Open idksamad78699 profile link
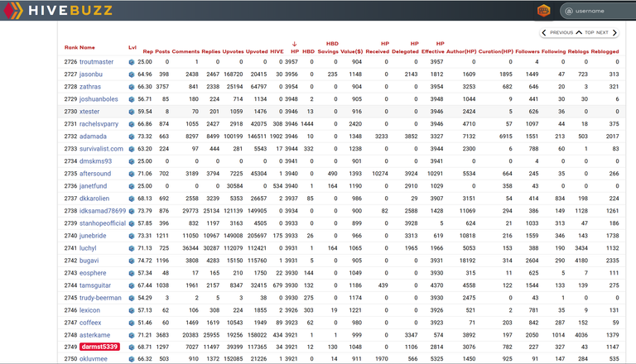Image resolution: width=636 pixels, height=364 pixels. pyautogui.click(x=103, y=211)
